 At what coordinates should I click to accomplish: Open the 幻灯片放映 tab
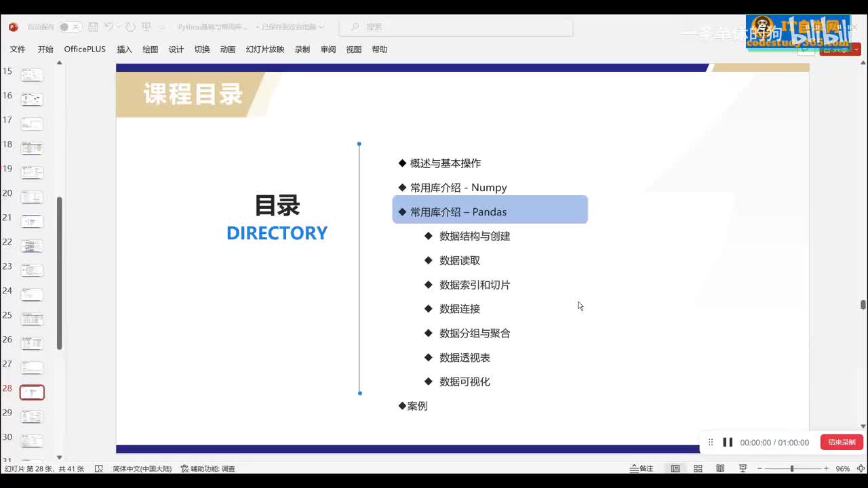[265, 49]
